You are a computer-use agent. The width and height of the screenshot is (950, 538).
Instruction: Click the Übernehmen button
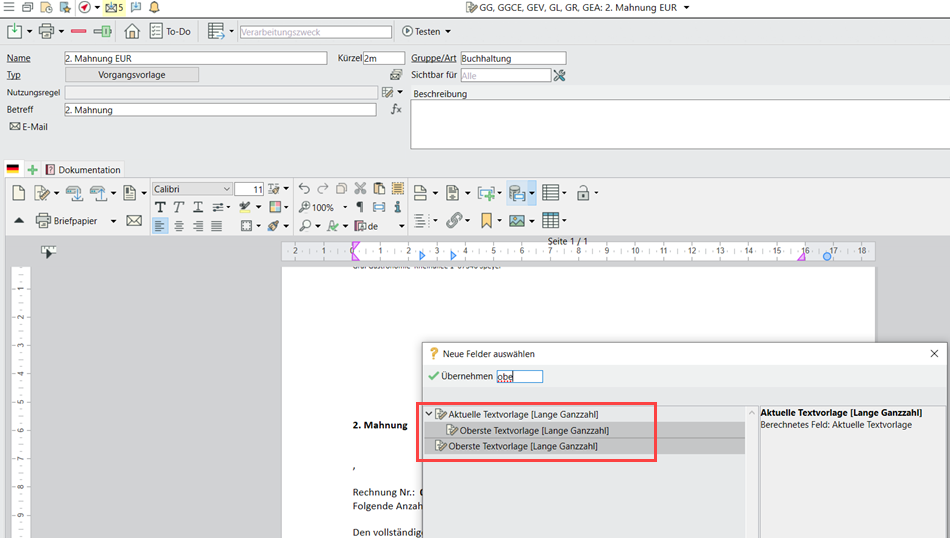click(460, 376)
